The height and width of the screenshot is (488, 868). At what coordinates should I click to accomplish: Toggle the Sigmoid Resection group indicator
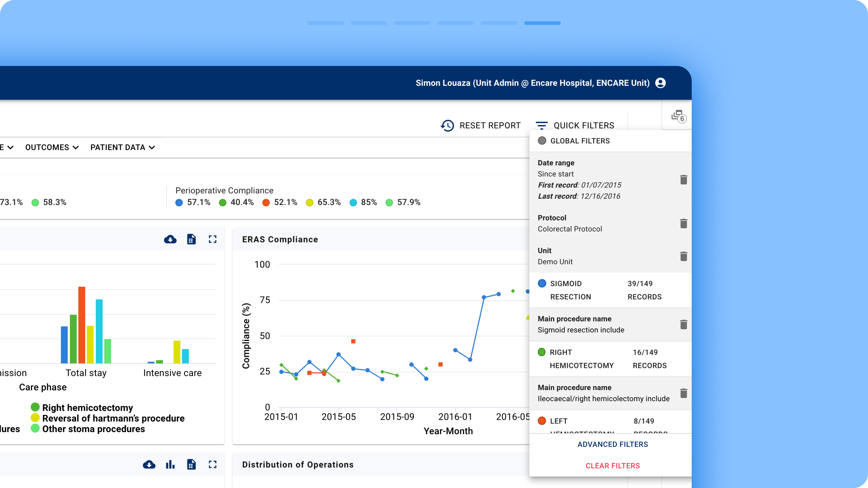pos(542,283)
